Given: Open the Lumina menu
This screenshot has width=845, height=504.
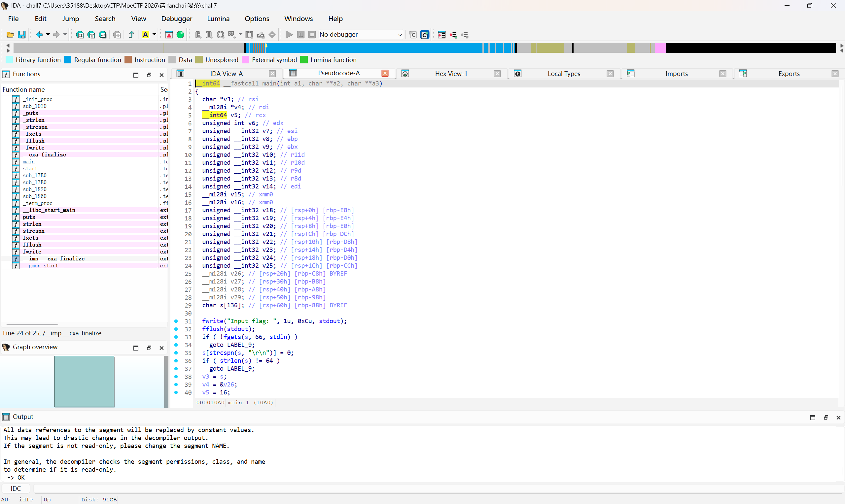Looking at the screenshot, I should pyautogui.click(x=218, y=19).
